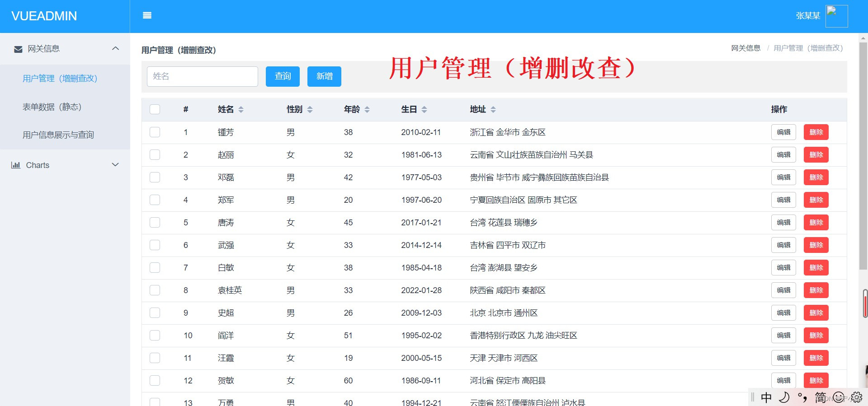Click the IME 中 language indicator

(766, 397)
